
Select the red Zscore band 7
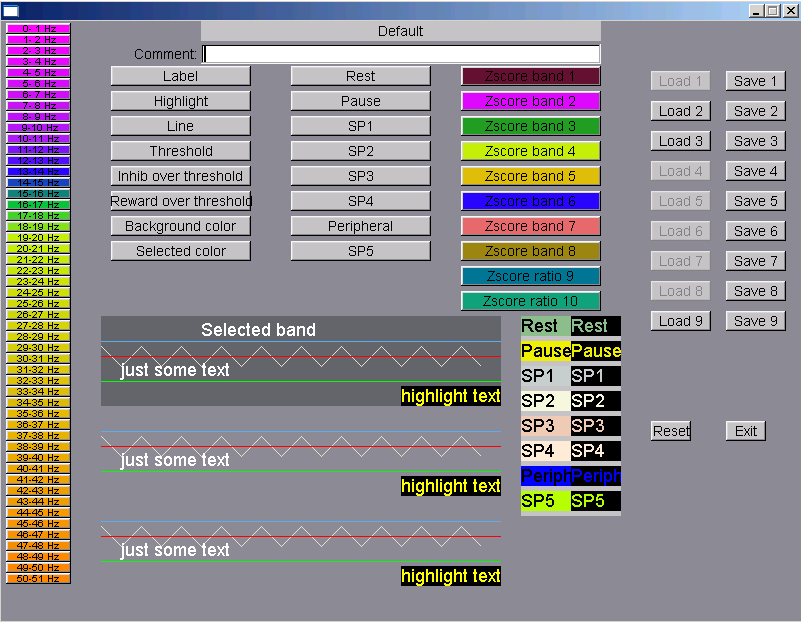(530, 226)
